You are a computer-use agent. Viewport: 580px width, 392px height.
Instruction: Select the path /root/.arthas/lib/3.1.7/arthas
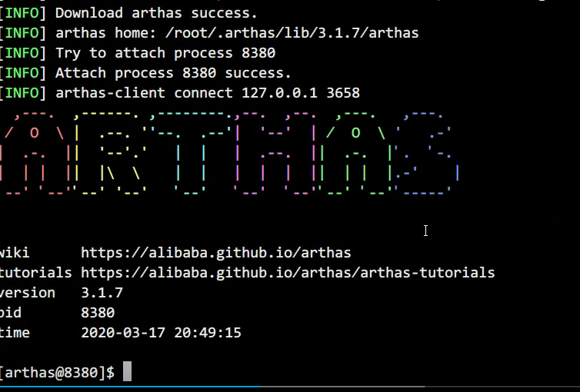click(x=292, y=33)
